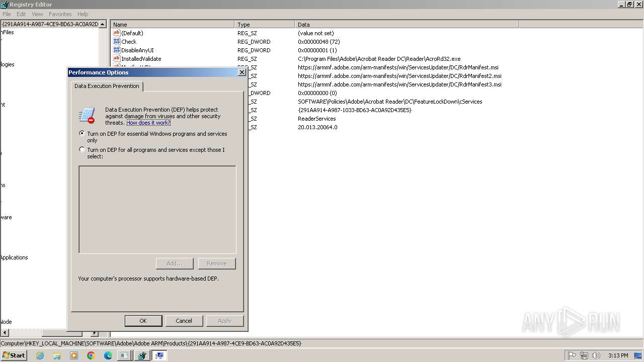Open the View menu
Viewport: 644px width, 362px height.
pos(37,14)
